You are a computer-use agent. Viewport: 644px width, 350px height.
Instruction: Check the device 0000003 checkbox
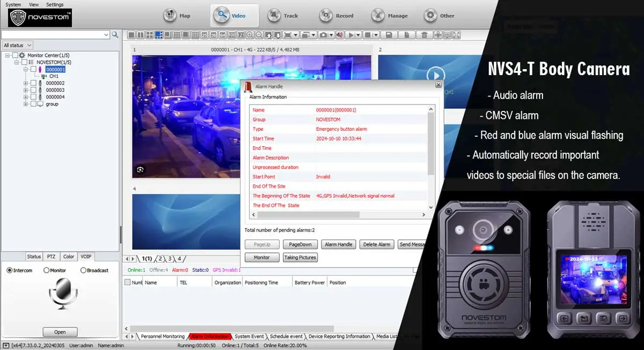(34, 90)
